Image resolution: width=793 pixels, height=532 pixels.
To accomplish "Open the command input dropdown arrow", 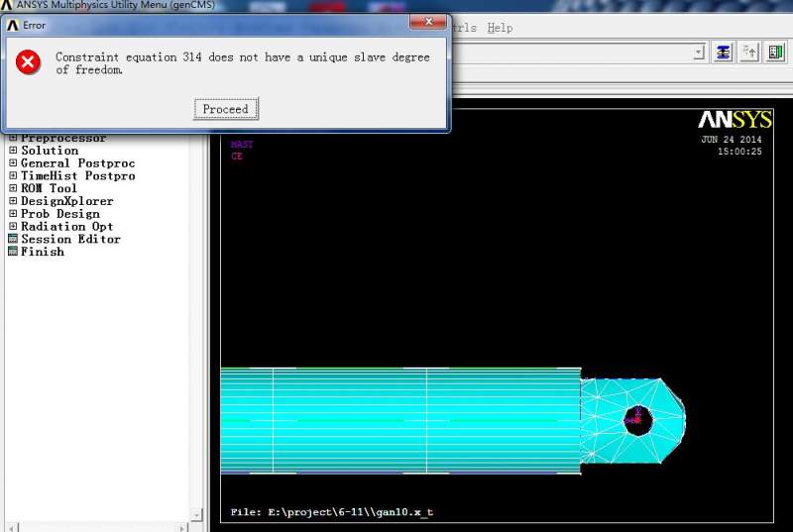I will (x=699, y=53).
